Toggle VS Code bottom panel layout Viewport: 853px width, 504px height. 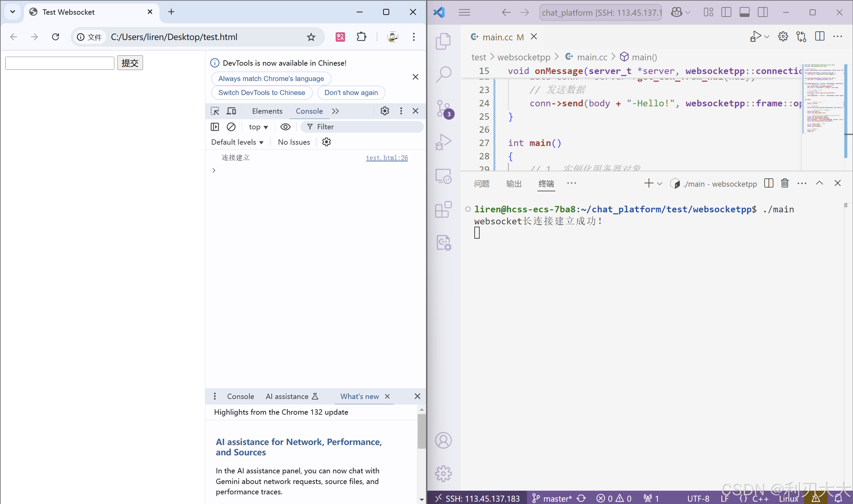click(x=744, y=13)
